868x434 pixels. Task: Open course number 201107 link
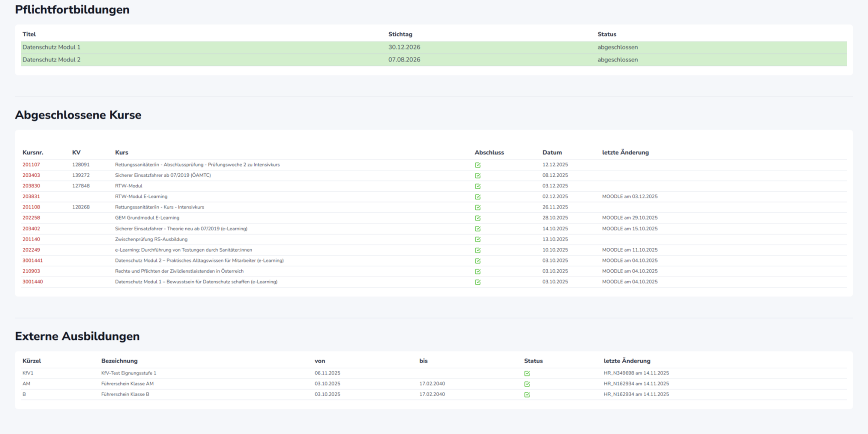(31, 165)
